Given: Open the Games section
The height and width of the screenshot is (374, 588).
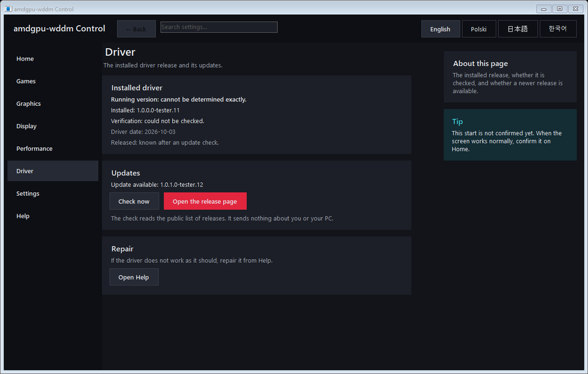Looking at the screenshot, I should point(52,81).
